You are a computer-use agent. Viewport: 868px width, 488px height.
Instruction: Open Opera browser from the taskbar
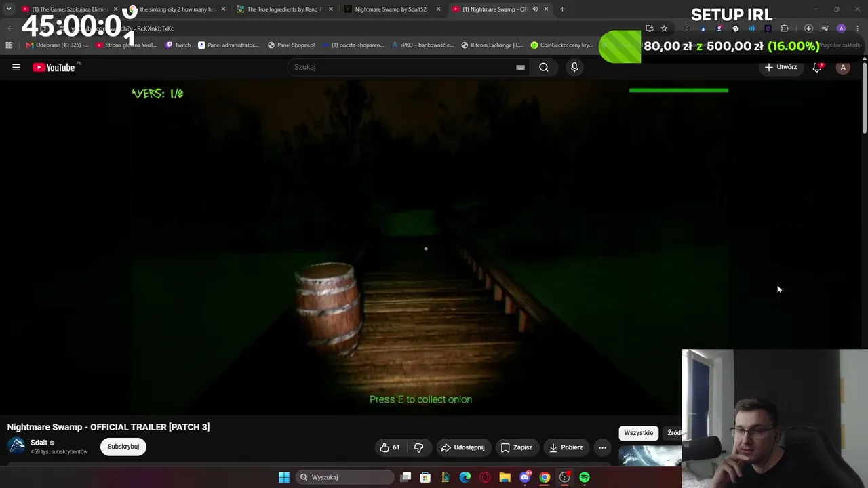click(485, 477)
